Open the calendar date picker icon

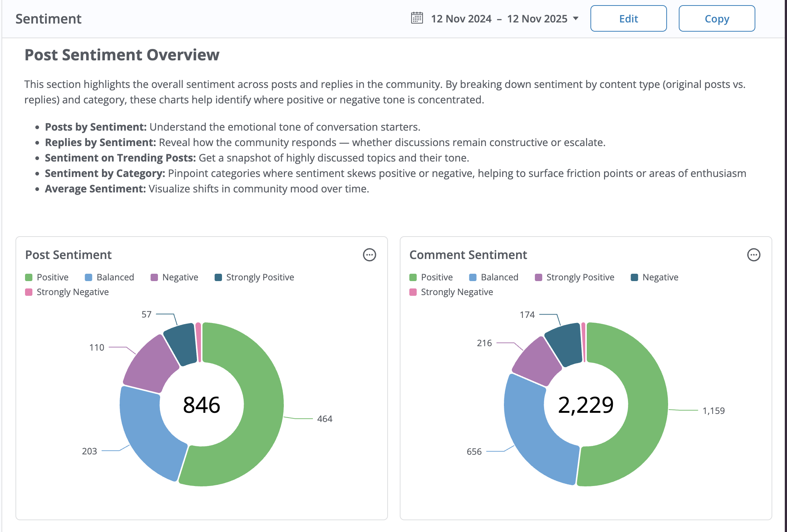pyautogui.click(x=417, y=18)
